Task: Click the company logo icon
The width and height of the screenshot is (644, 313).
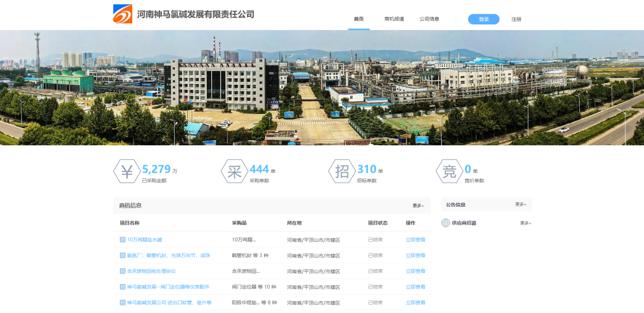Action: tap(123, 14)
